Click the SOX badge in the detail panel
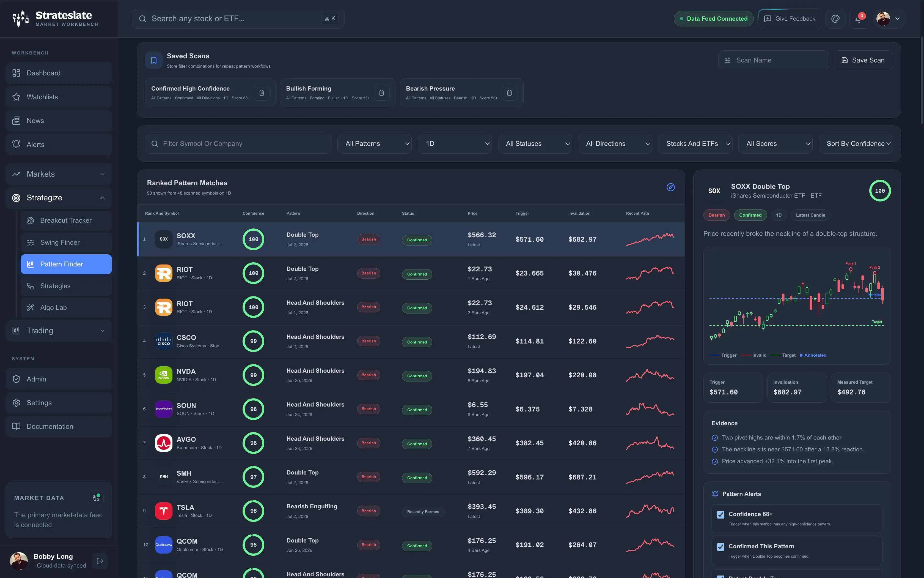 pyautogui.click(x=714, y=191)
